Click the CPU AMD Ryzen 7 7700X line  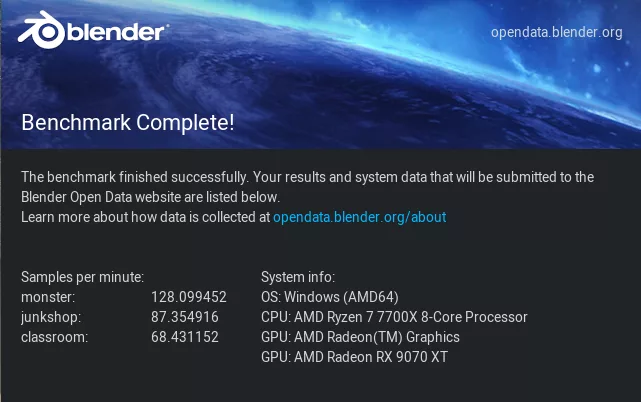394,317
